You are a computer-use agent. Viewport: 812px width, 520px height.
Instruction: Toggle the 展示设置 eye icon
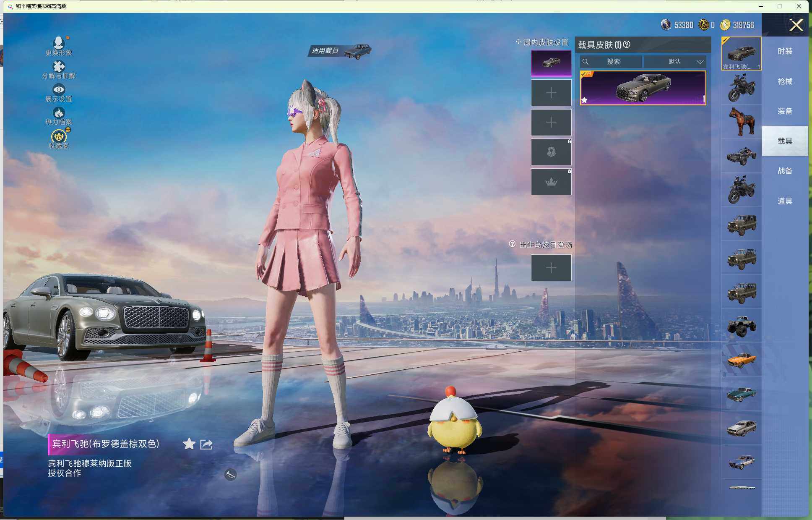click(x=58, y=89)
